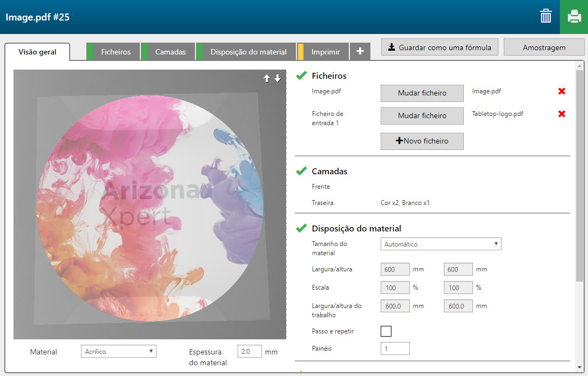Click the Painéis input field
This screenshot has width=588, height=376.
pyautogui.click(x=395, y=348)
